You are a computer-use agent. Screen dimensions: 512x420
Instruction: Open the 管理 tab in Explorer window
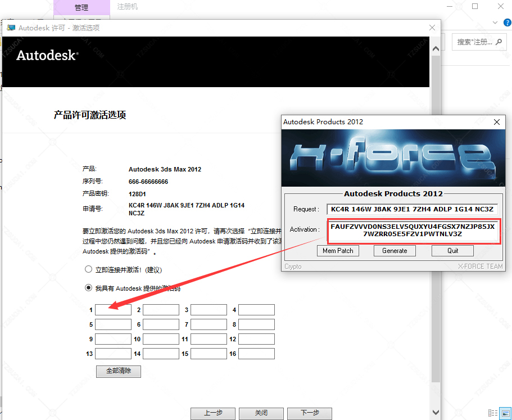tap(81, 7)
